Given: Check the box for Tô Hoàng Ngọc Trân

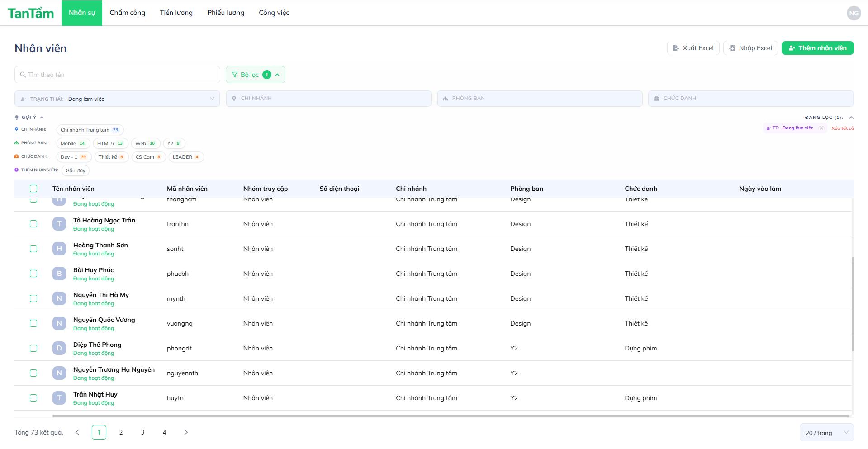Looking at the screenshot, I should tap(33, 224).
